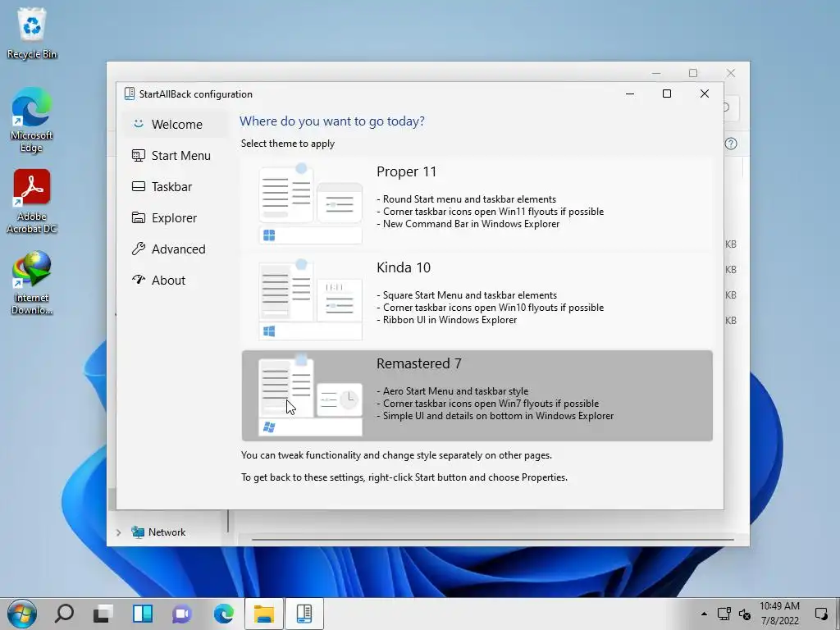Show hidden tray icons arrow
The height and width of the screenshot is (630, 840).
coord(704,614)
